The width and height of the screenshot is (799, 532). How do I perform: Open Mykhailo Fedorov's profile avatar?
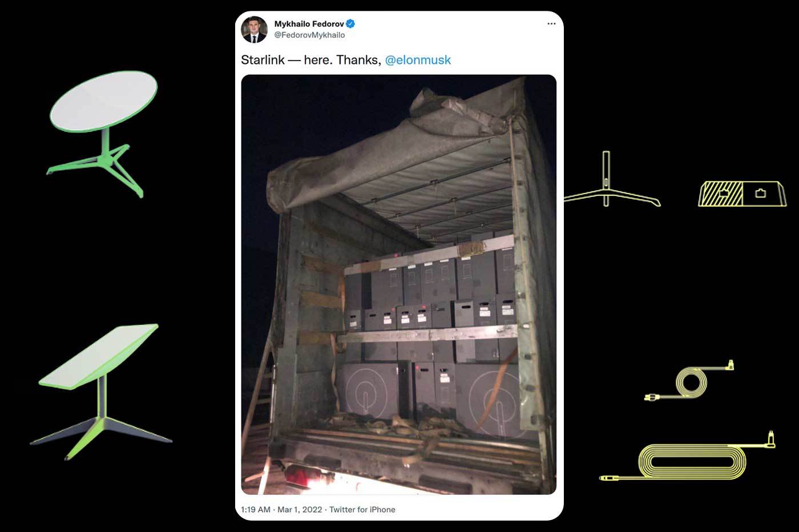[x=254, y=30]
